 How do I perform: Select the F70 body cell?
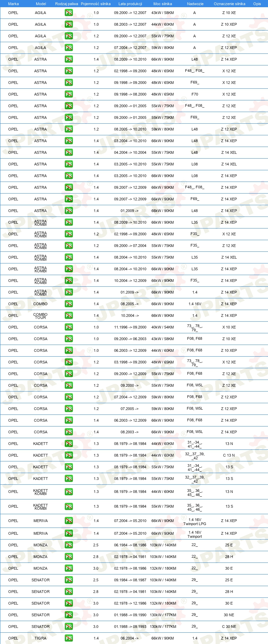click(x=195, y=94)
